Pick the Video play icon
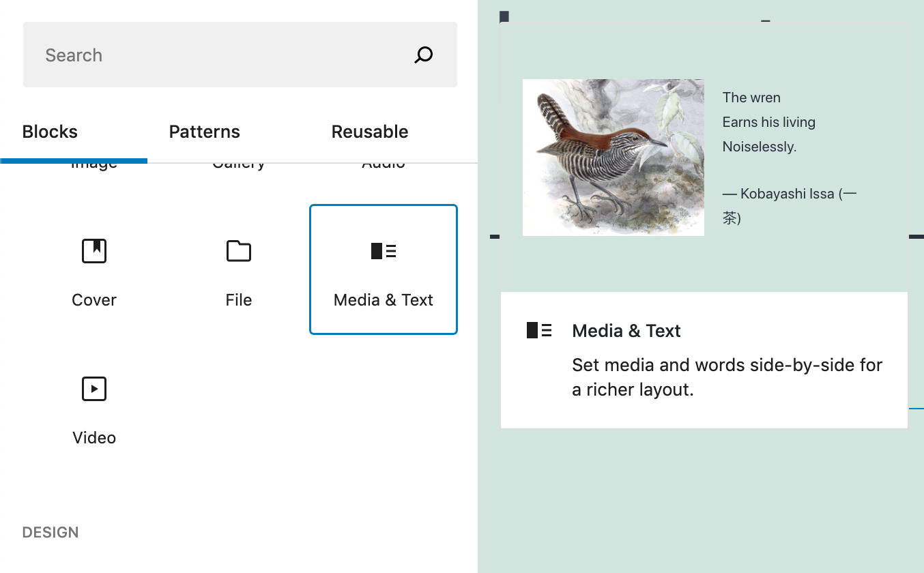924x573 pixels. 94,389
